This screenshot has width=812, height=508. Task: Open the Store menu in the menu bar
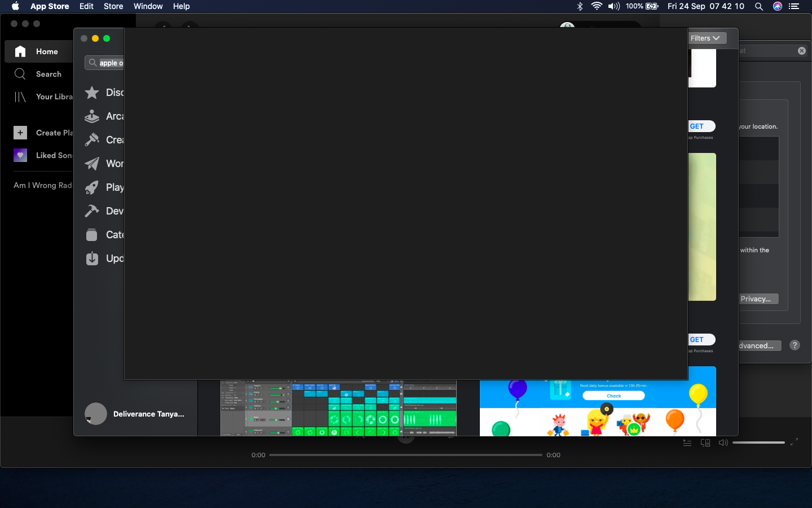point(113,6)
